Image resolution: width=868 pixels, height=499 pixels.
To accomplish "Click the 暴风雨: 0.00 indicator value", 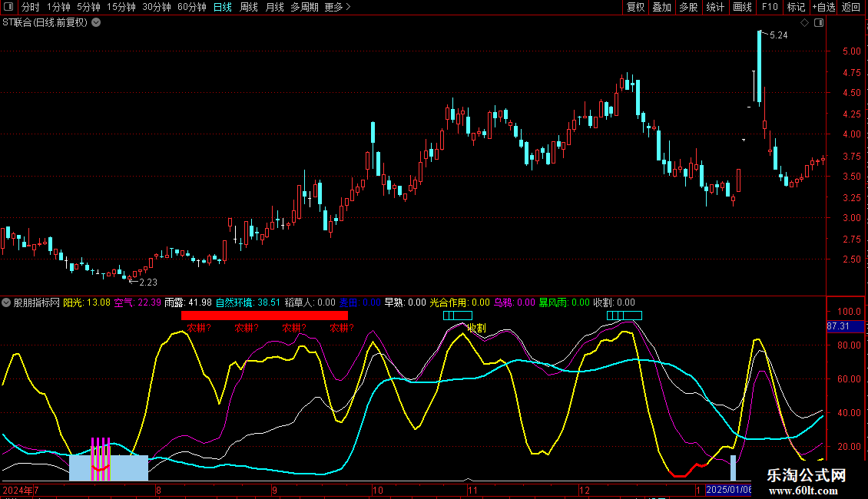I will [564, 302].
